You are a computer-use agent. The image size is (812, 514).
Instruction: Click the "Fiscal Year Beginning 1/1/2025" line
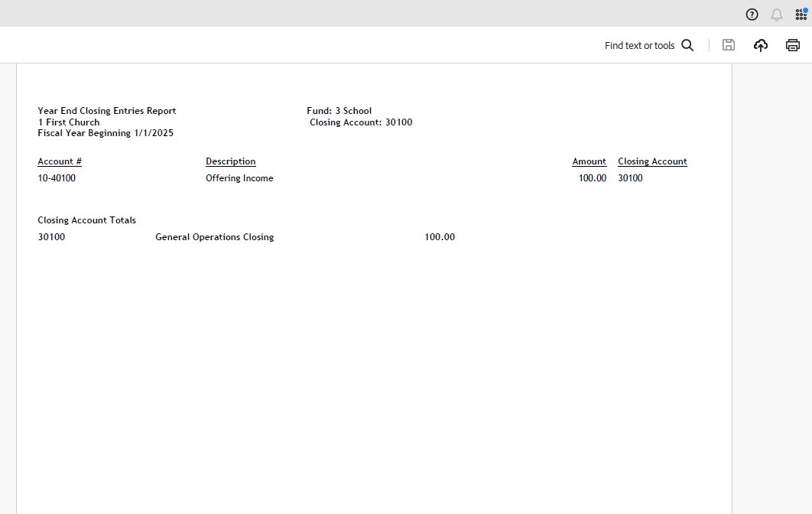[106, 133]
